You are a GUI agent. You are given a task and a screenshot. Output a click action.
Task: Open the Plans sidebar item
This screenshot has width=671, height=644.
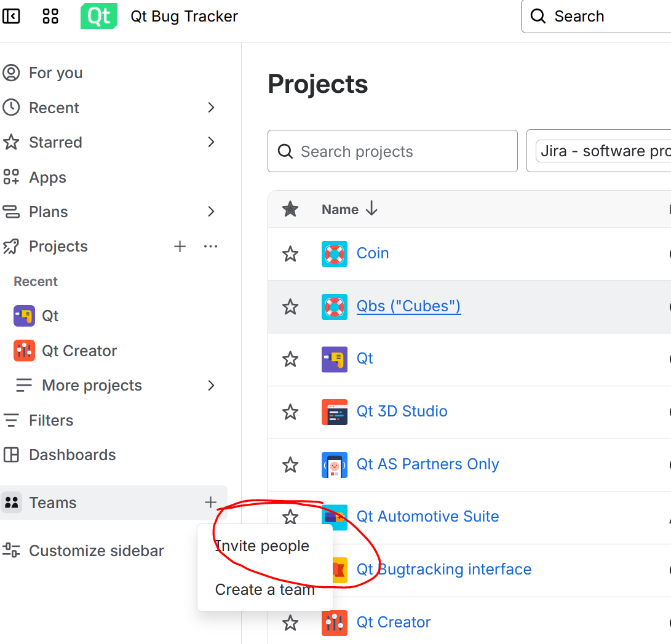[49, 212]
